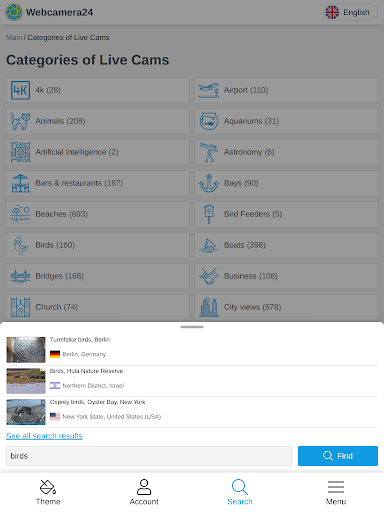Click the 4K category icon
The image size is (384, 512).
20,90
